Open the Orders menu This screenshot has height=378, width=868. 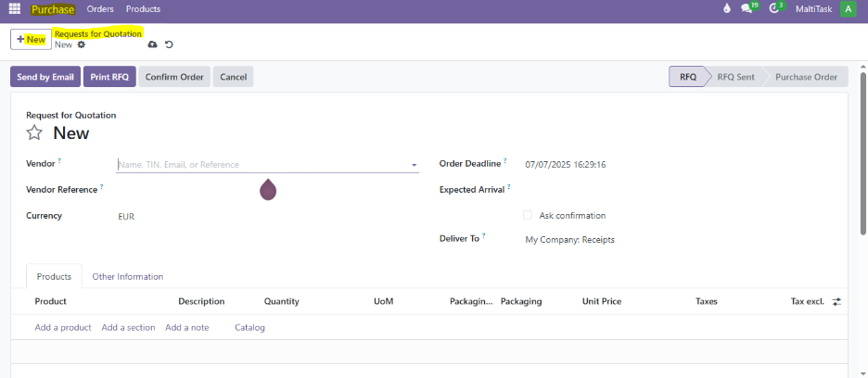pos(100,9)
